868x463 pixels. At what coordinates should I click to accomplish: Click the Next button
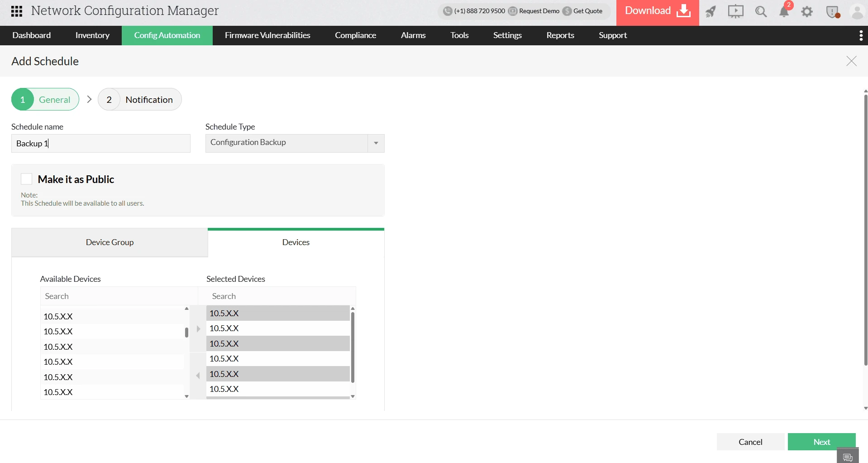821,442
